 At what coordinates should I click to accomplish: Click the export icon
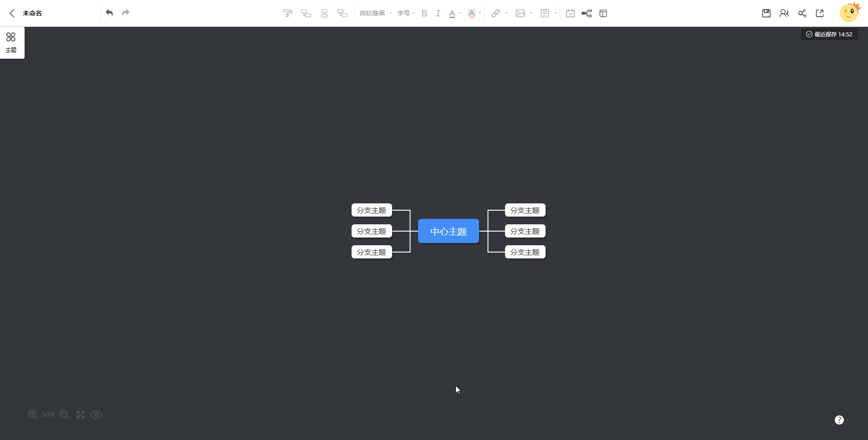coord(820,13)
